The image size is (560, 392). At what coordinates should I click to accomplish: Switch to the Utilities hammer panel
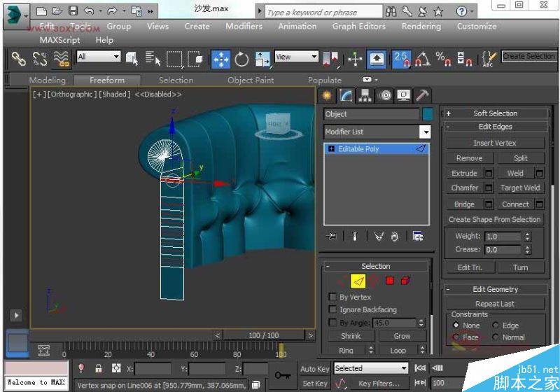pyautogui.click(x=423, y=96)
